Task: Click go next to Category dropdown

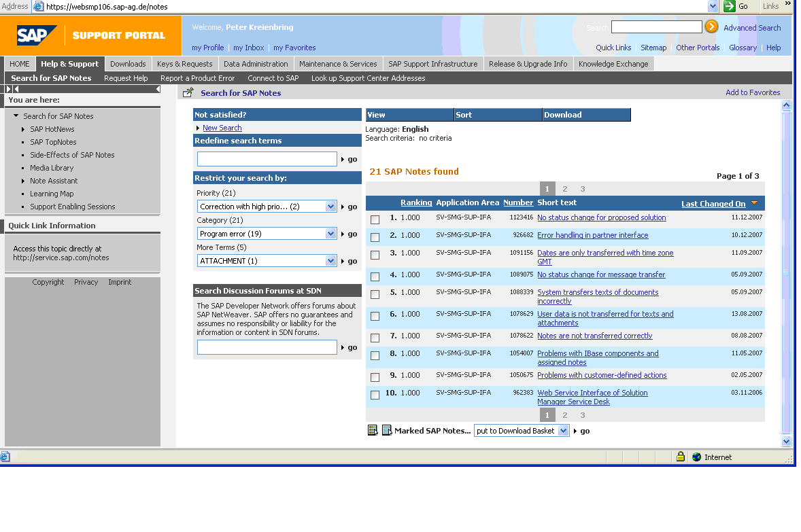Action: click(350, 234)
